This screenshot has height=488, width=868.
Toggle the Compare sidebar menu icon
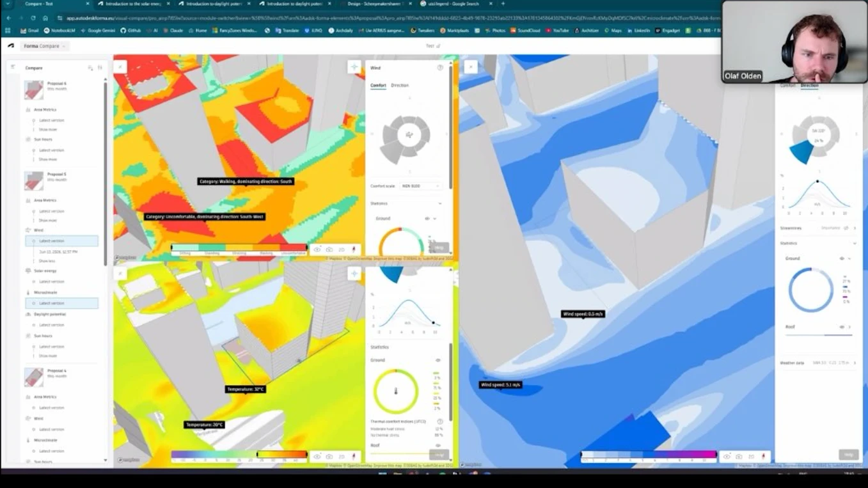coord(13,67)
